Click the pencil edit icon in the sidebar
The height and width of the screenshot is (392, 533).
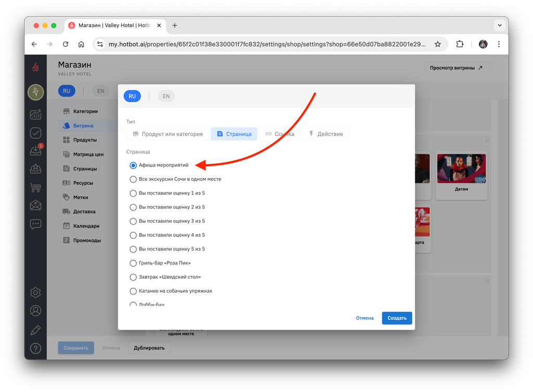[x=35, y=330]
